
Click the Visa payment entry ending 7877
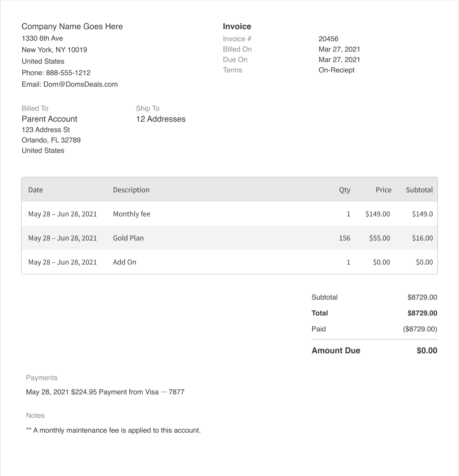coord(105,392)
